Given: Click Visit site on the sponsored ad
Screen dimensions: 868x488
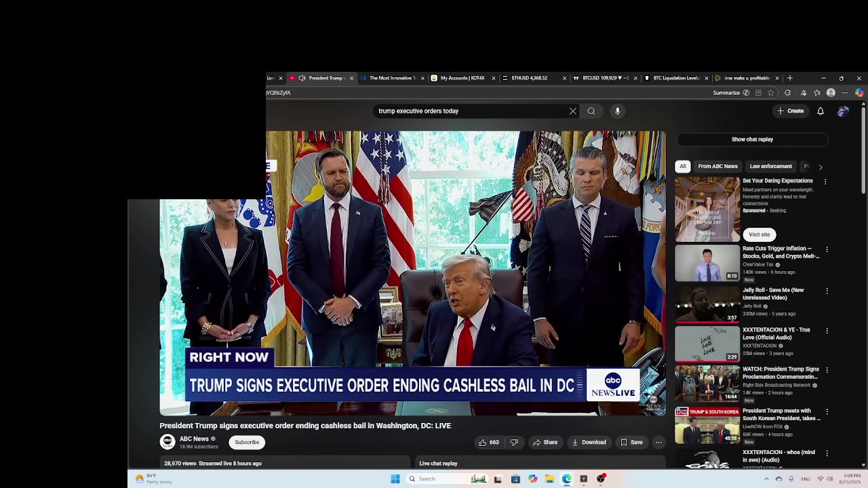Looking at the screenshot, I should [759, 235].
